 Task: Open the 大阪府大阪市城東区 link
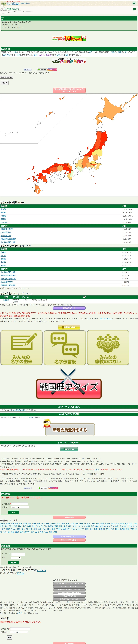8,239
